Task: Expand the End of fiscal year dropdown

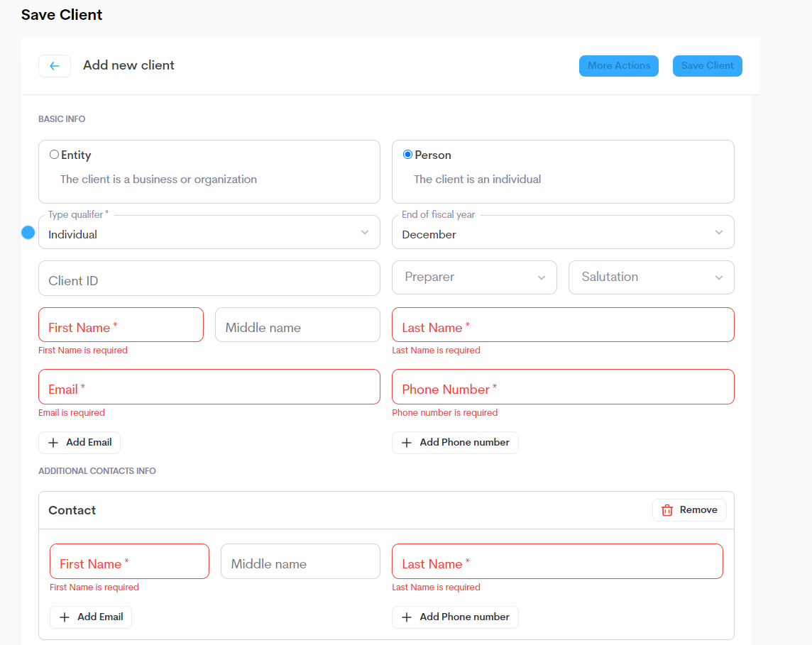Action: 562,233
